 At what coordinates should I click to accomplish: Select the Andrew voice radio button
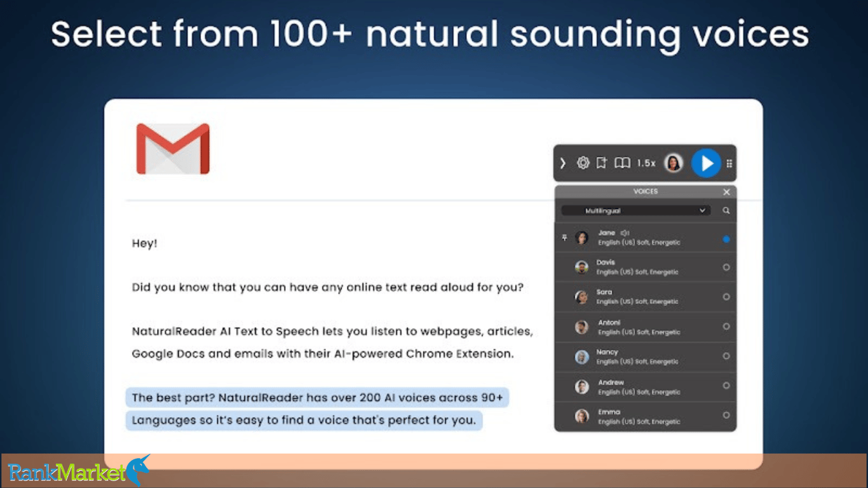(726, 385)
